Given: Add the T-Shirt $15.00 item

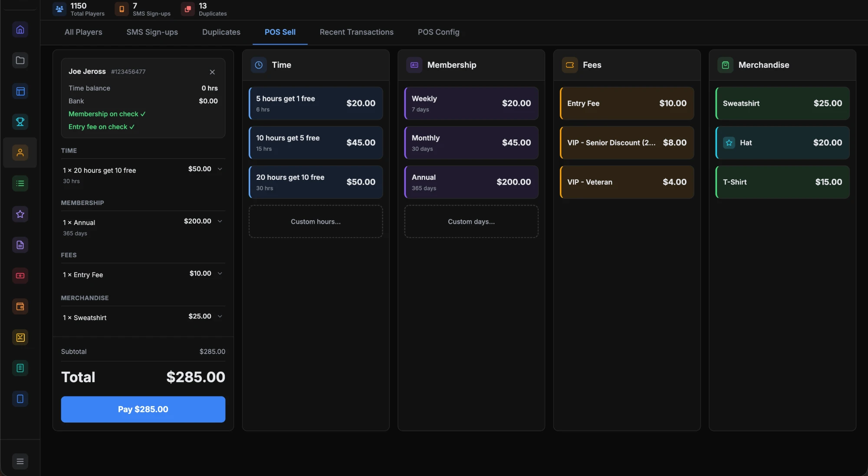Looking at the screenshot, I should [782, 182].
